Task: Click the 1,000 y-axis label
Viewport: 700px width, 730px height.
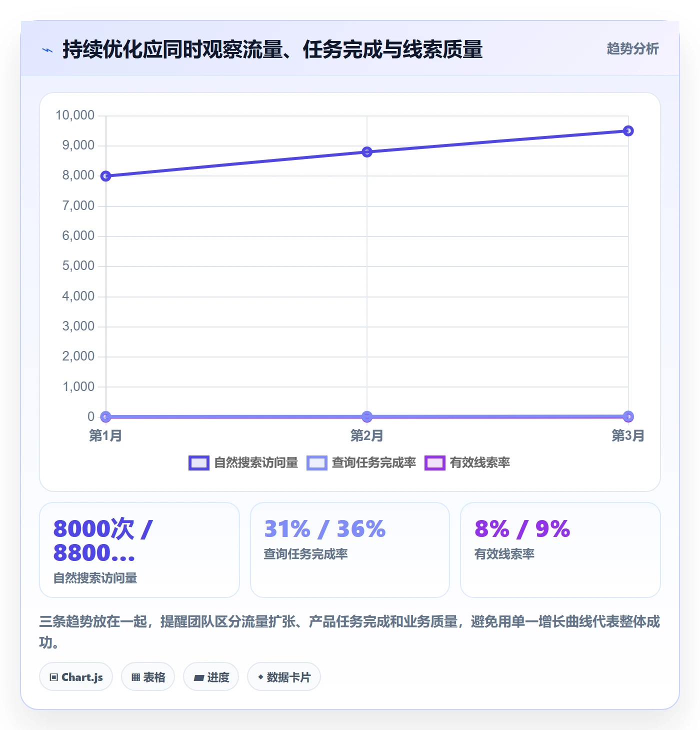Action: [x=78, y=386]
